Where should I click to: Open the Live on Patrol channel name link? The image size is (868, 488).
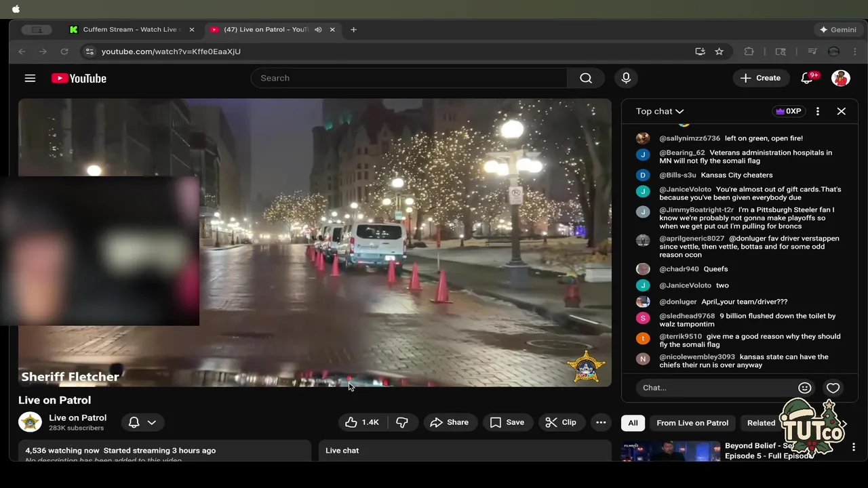pyautogui.click(x=77, y=418)
